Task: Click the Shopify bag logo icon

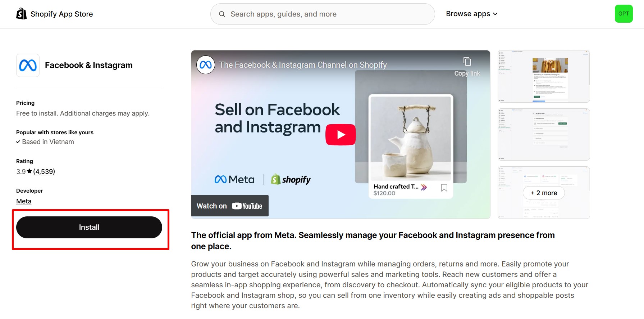Action: (22, 14)
